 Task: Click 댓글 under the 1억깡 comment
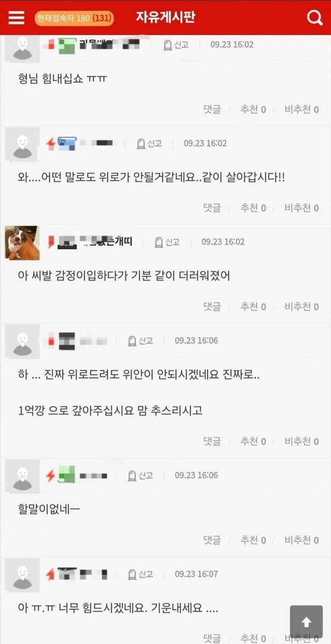pyautogui.click(x=212, y=441)
